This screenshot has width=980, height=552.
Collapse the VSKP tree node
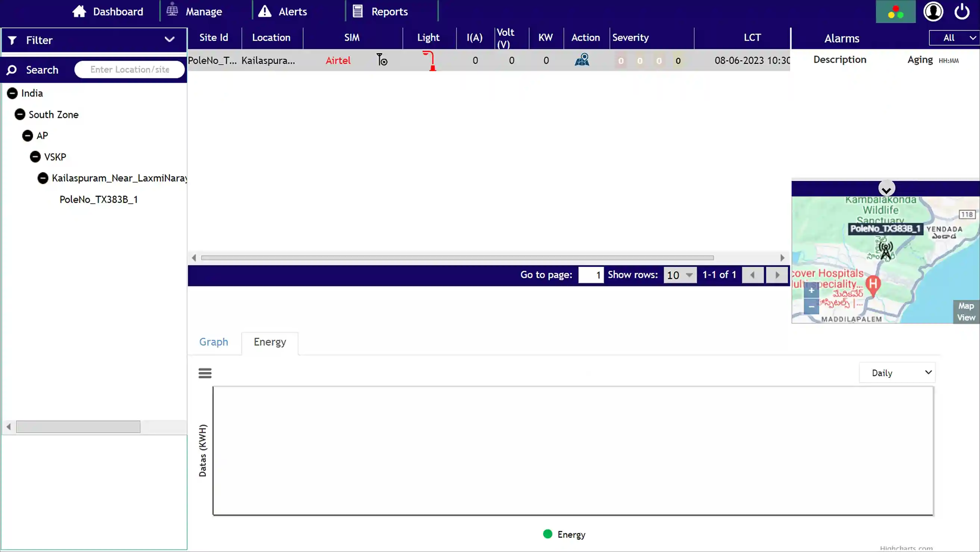click(x=35, y=157)
